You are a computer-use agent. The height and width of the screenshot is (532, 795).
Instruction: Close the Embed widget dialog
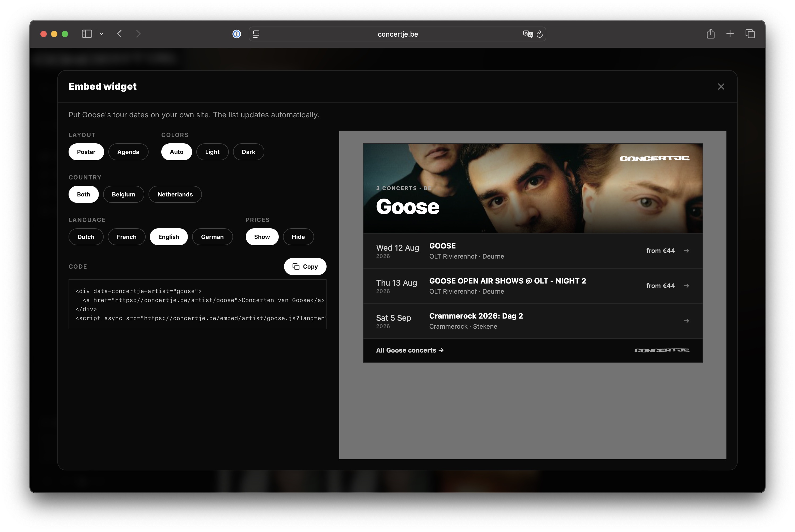(721, 87)
